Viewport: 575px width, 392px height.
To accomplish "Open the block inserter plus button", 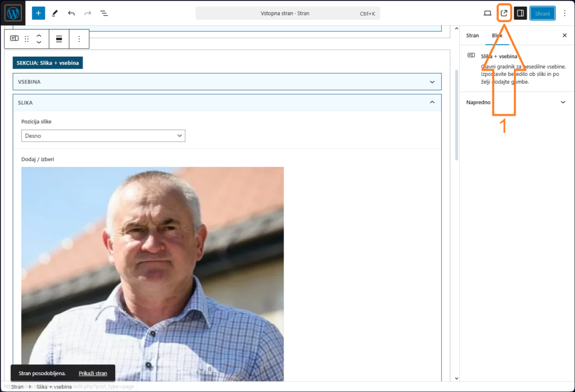I will 38,13.
